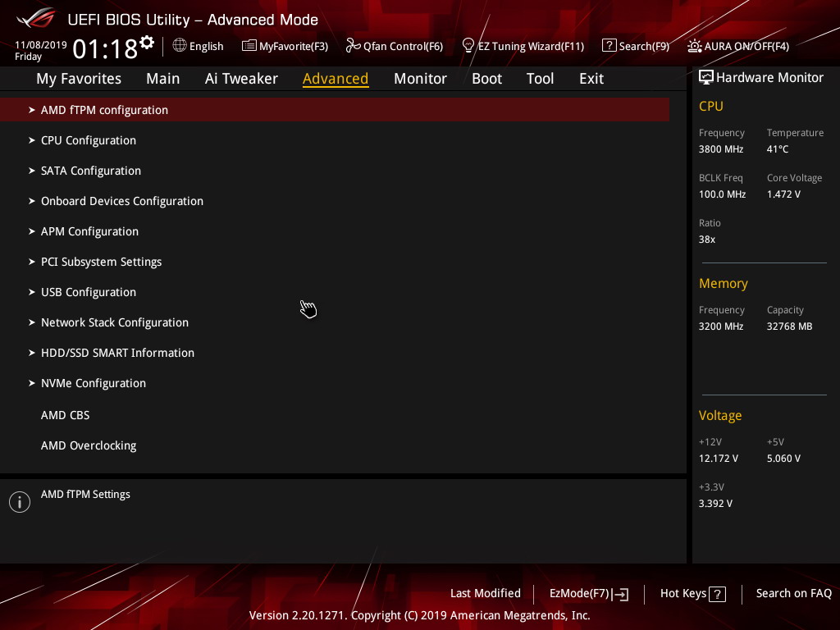Click the ROG logo icon
Image resolution: width=840 pixels, height=630 pixels.
(36, 18)
